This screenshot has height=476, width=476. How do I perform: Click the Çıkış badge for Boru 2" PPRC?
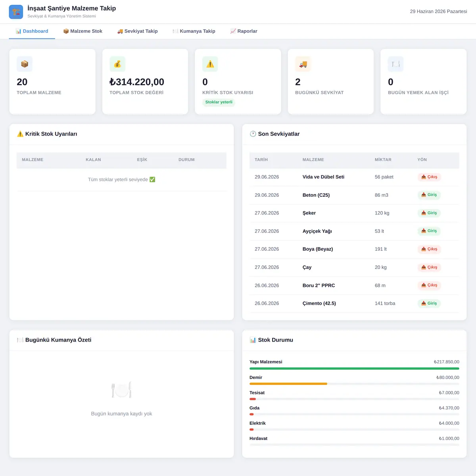tap(429, 285)
